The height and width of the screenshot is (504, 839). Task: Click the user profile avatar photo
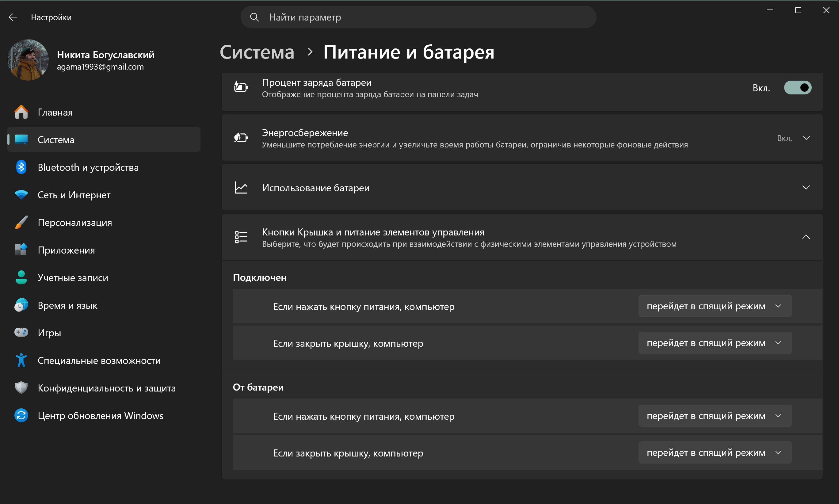coord(28,60)
